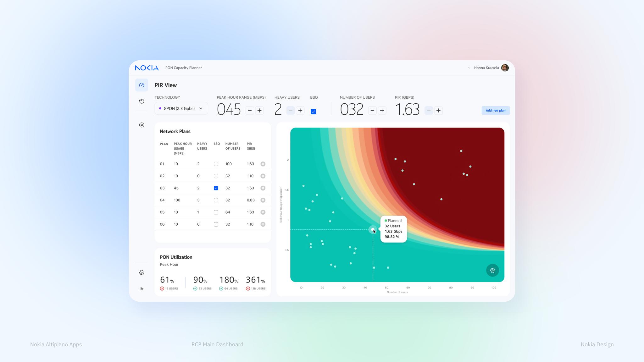Open the history clock icon in the sidebar
Screen dimensions: 644x362
(142, 101)
